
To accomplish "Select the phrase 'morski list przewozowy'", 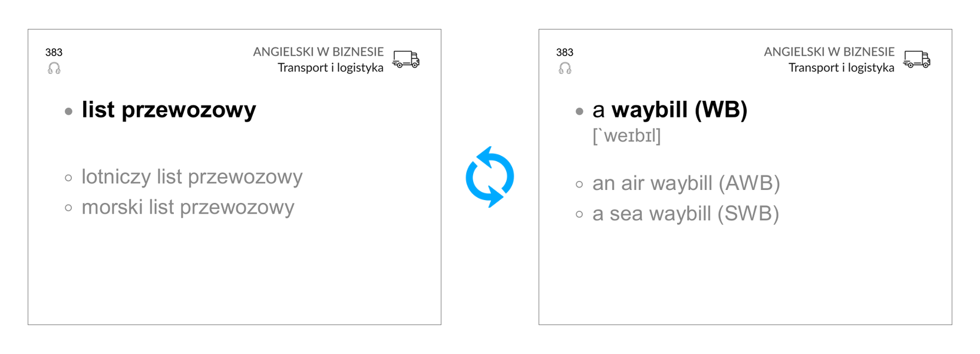I will pyautogui.click(x=187, y=207).
